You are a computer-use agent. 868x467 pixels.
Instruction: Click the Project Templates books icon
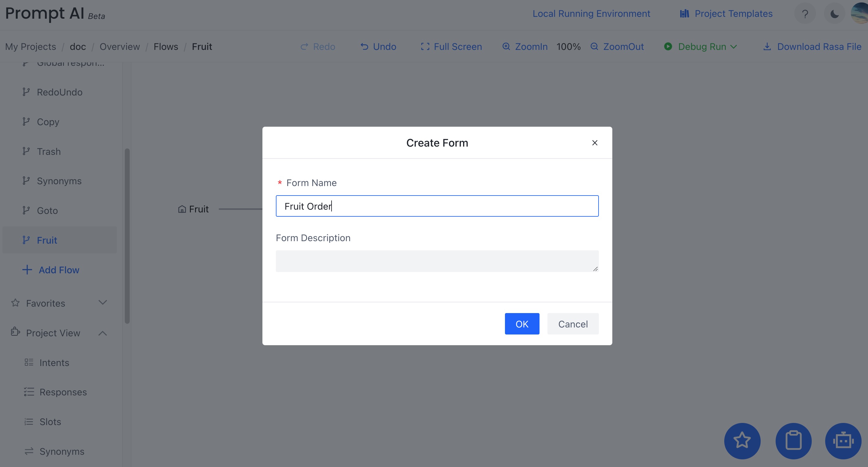pos(684,13)
